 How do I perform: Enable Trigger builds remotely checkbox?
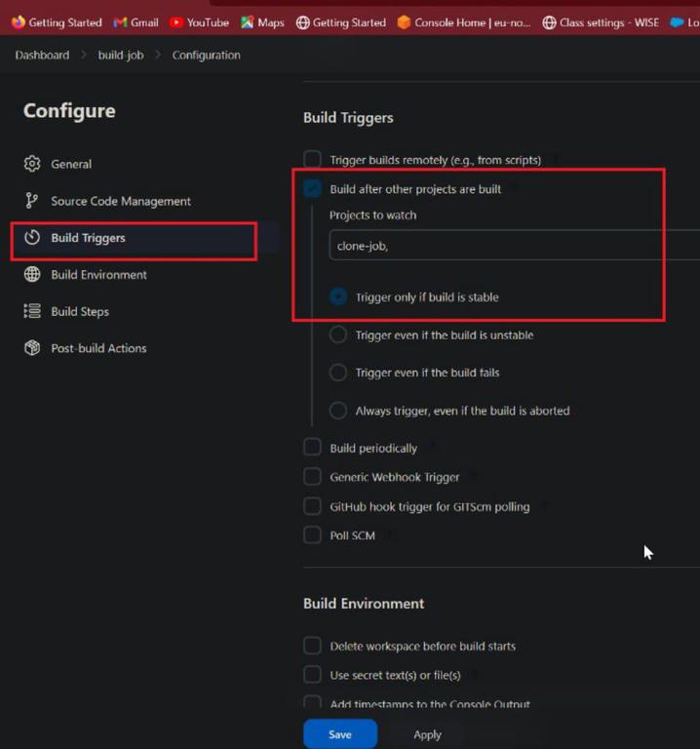click(312, 159)
